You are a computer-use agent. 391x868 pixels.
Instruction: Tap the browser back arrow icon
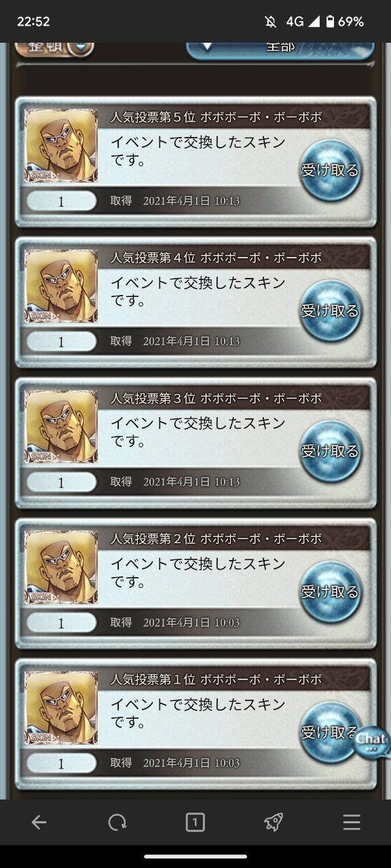coord(39,823)
